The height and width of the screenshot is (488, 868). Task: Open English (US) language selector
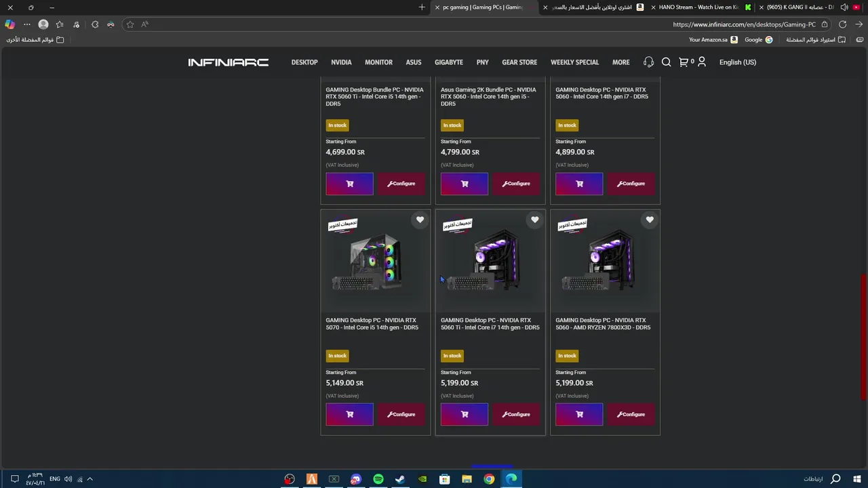point(737,62)
